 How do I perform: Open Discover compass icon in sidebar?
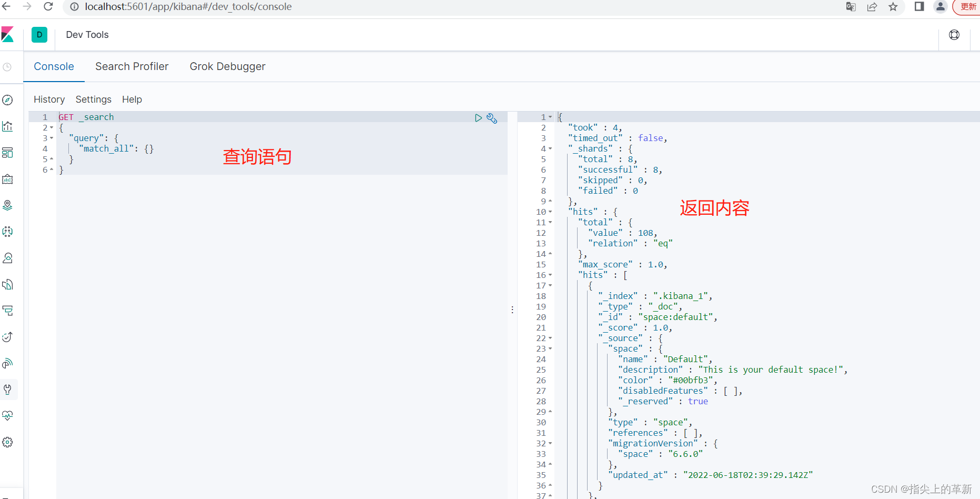click(x=7, y=100)
